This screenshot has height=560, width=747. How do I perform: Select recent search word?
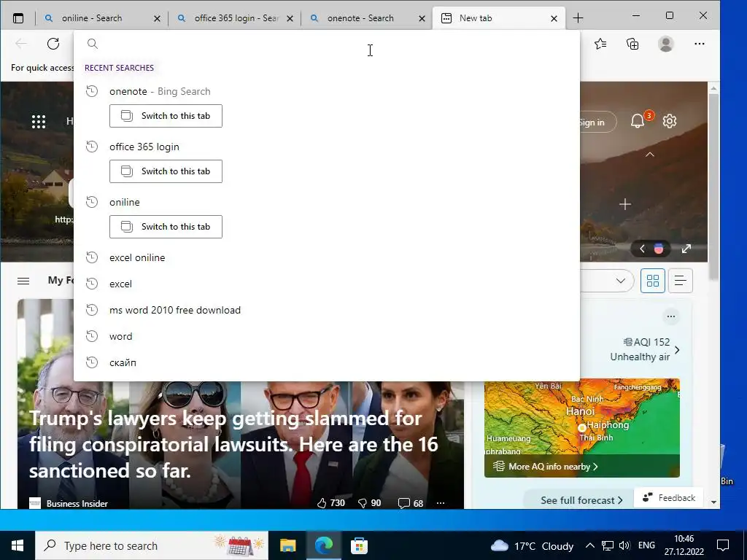click(327, 336)
